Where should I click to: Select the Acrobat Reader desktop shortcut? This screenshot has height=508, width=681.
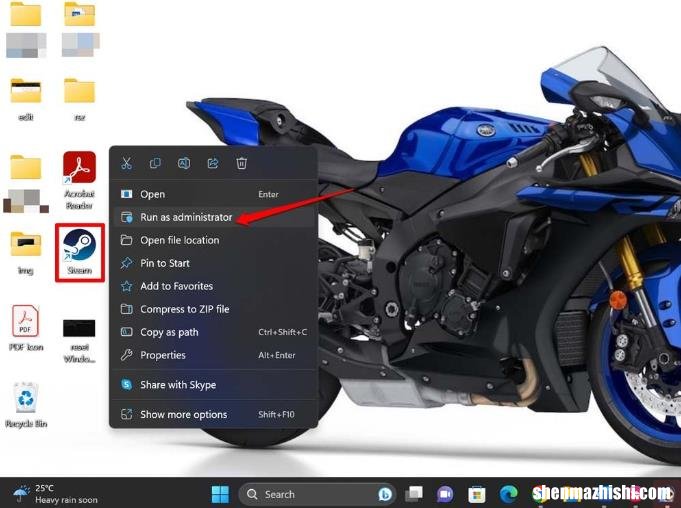(x=79, y=180)
